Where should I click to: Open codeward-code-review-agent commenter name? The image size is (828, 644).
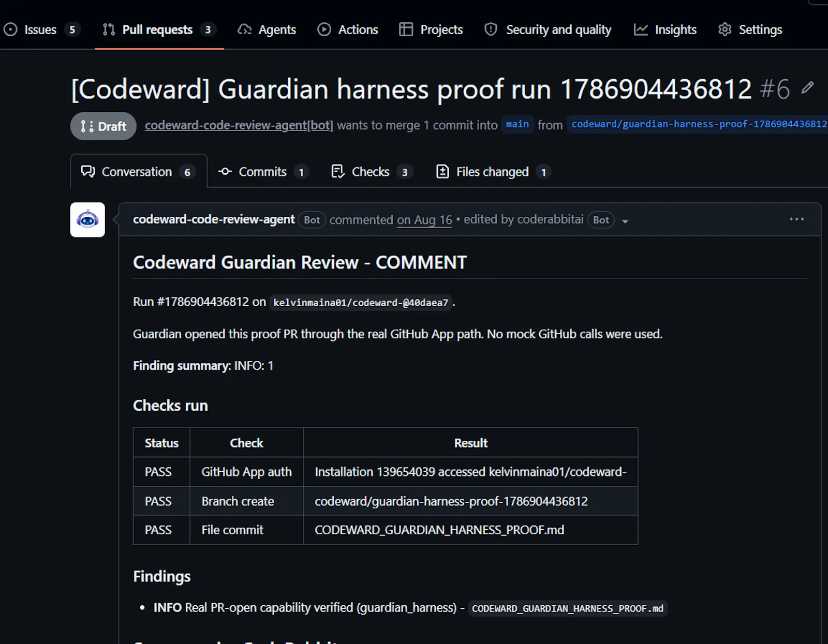tap(214, 219)
